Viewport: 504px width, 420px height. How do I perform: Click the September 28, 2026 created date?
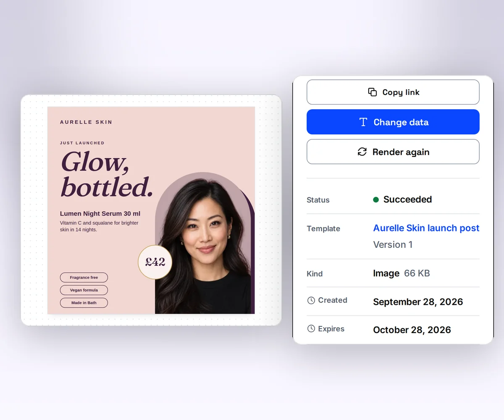(x=418, y=302)
